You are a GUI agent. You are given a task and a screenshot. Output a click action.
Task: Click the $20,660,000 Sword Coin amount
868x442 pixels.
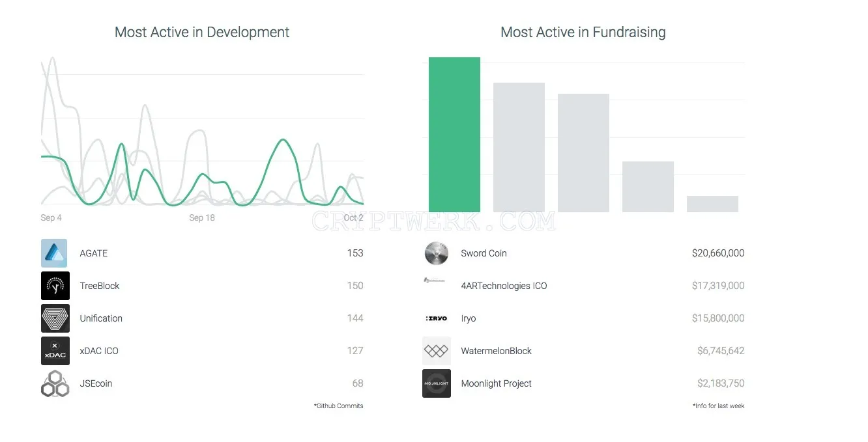718,253
